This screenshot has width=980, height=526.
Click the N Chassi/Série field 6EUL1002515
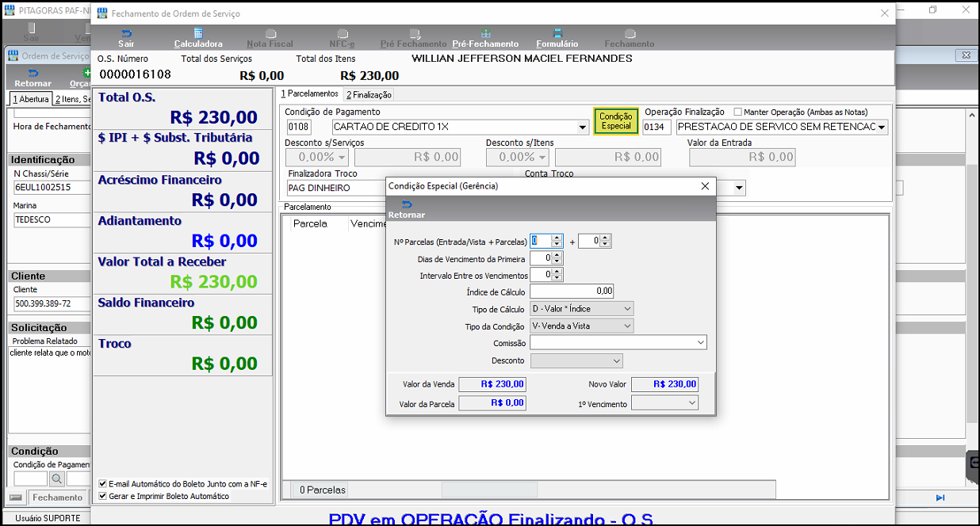(x=52, y=188)
